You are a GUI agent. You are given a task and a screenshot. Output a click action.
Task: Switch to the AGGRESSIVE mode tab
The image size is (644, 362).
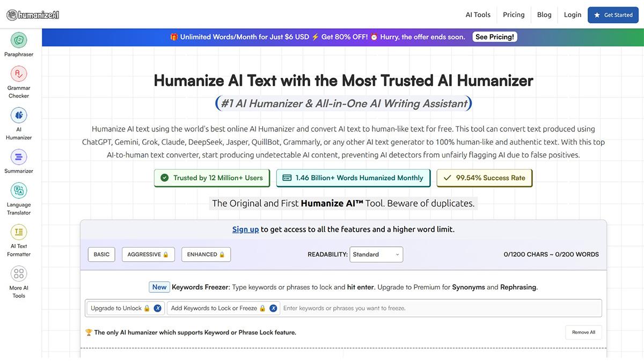tap(148, 254)
